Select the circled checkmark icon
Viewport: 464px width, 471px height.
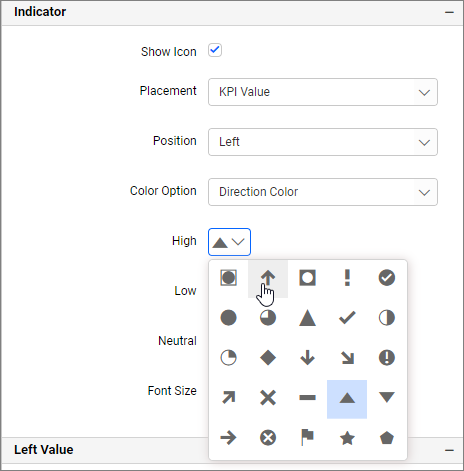[387, 278]
